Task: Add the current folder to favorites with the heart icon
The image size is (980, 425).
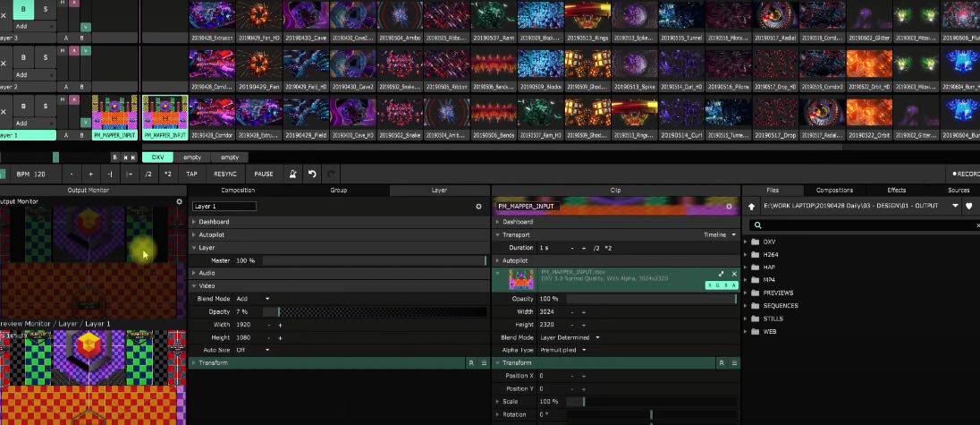Action: point(968,207)
